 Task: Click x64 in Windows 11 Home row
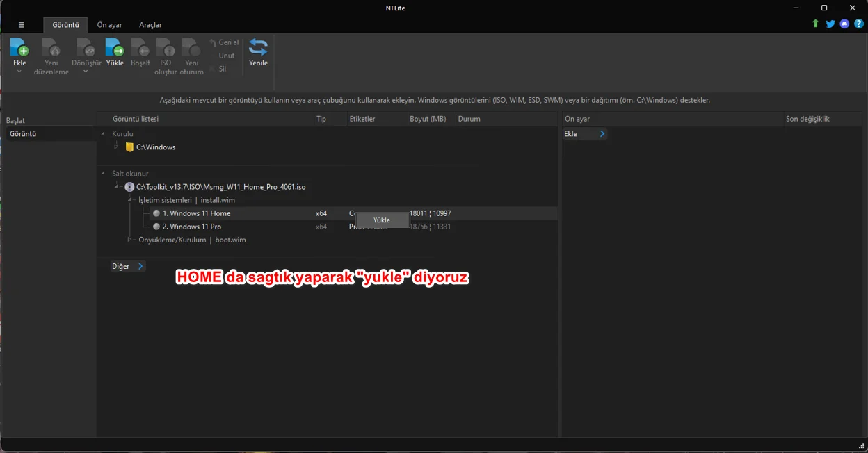coord(321,213)
